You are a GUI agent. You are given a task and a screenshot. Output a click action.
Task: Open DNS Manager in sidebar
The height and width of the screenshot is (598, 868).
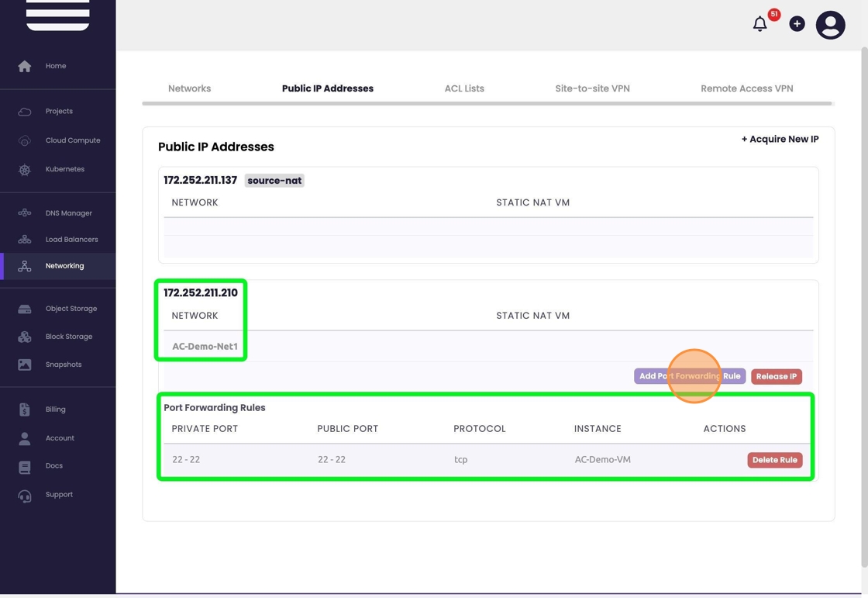point(68,213)
